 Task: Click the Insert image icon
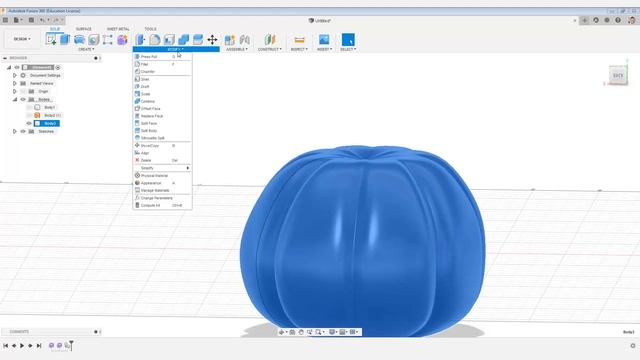pyautogui.click(x=324, y=40)
